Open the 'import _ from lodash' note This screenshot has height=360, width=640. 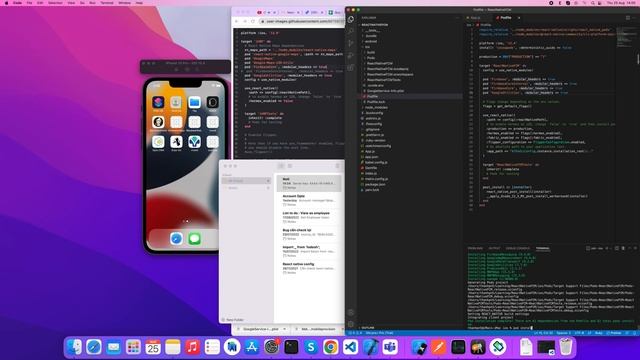click(x=309, y=251)
